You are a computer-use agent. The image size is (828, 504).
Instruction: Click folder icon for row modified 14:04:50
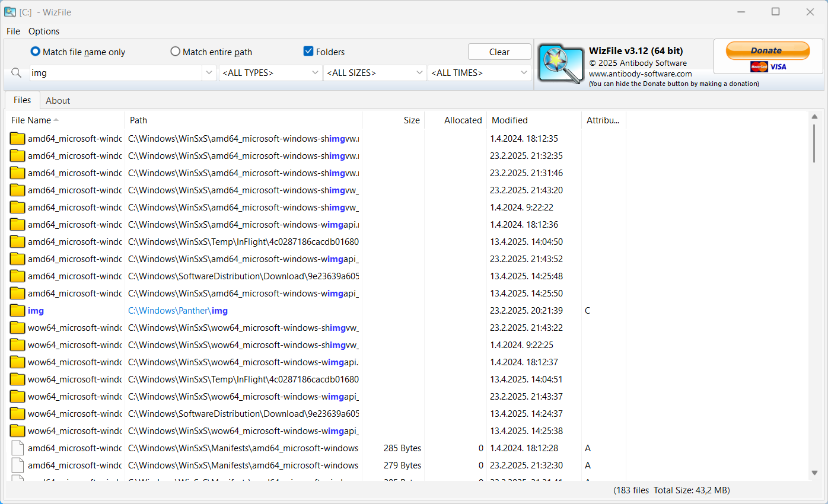18,242
